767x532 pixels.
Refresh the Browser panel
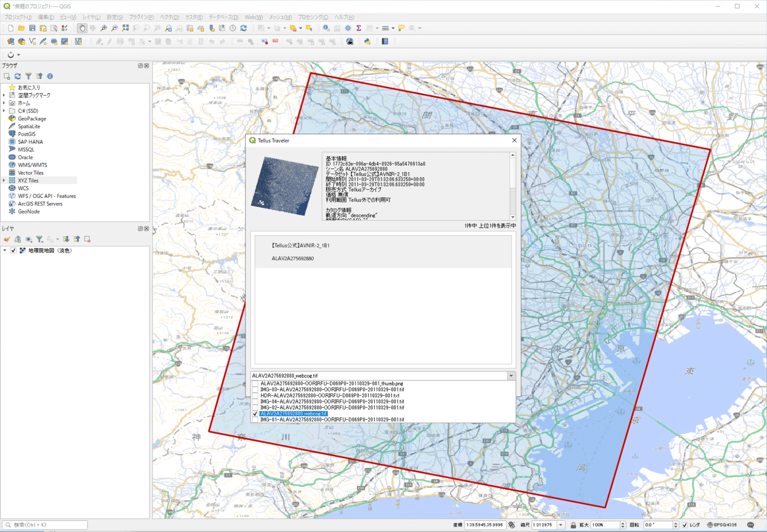point(18,76)
